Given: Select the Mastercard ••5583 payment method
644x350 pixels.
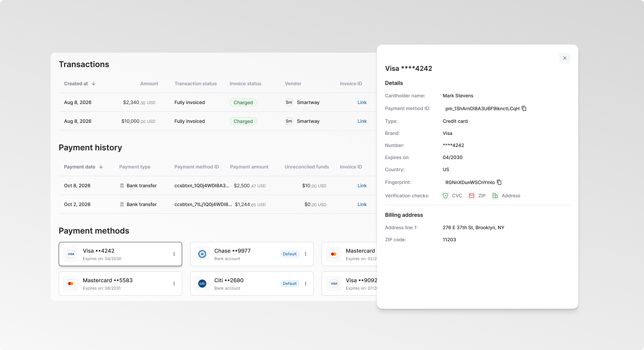Looking at the screenshot, I should point(120,284).
